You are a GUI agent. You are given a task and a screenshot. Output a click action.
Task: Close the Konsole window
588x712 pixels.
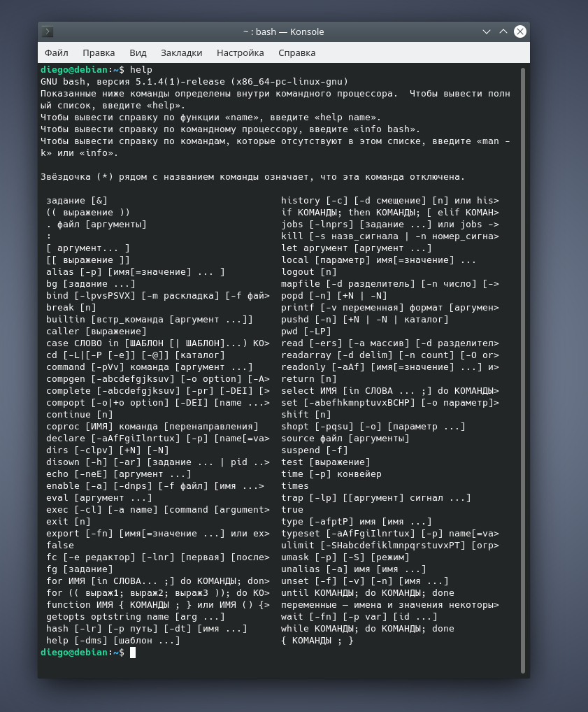click(520, 31)
